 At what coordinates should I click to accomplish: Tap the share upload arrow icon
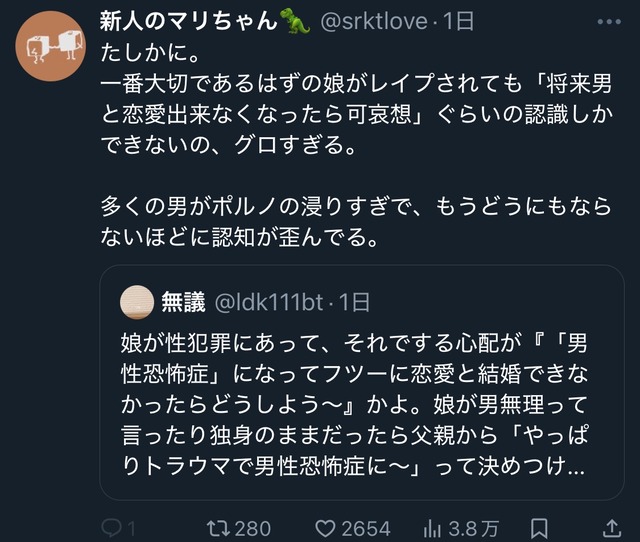611,527
